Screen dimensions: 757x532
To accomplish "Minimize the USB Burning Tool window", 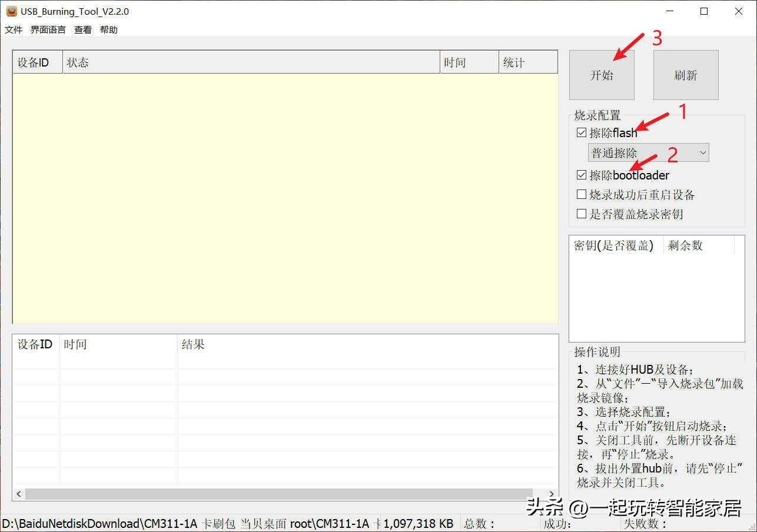I will [669, 11].
